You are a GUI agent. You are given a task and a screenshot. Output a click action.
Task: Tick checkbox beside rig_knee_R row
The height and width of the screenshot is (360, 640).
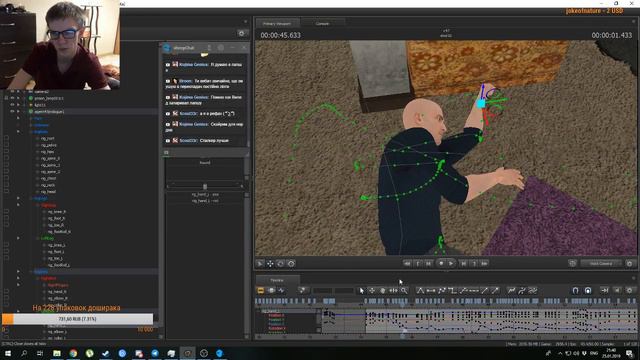point(6,211)
